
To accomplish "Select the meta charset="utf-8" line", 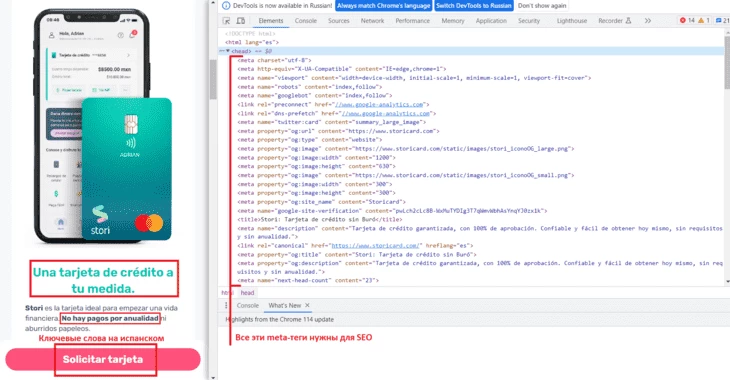I will coord(274,61).
